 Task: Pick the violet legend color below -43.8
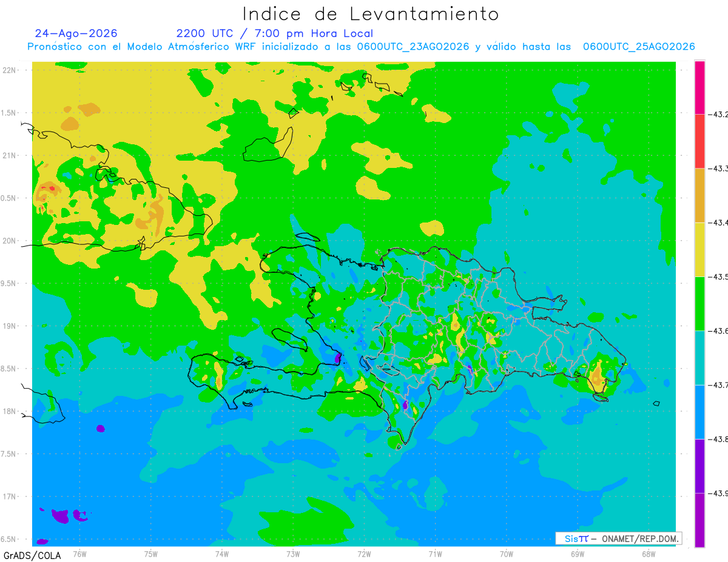(x=699, y=466)
